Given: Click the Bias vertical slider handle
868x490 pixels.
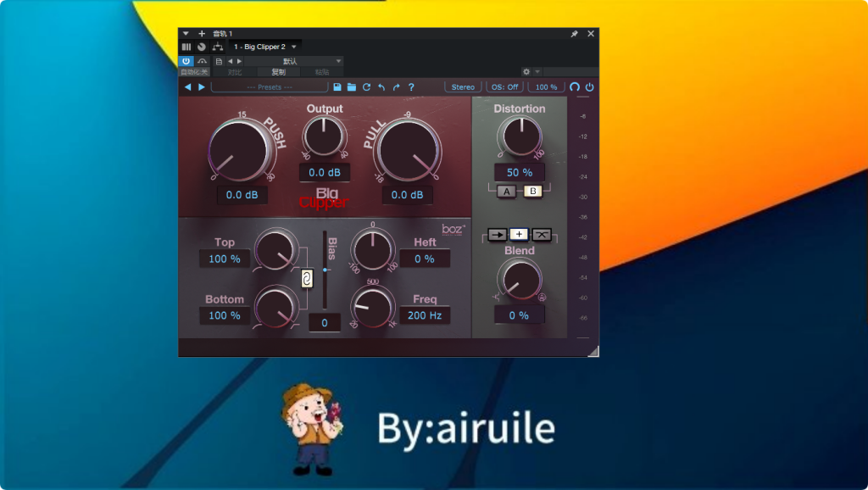Looking at the screenshot, I should click(325, 270).
